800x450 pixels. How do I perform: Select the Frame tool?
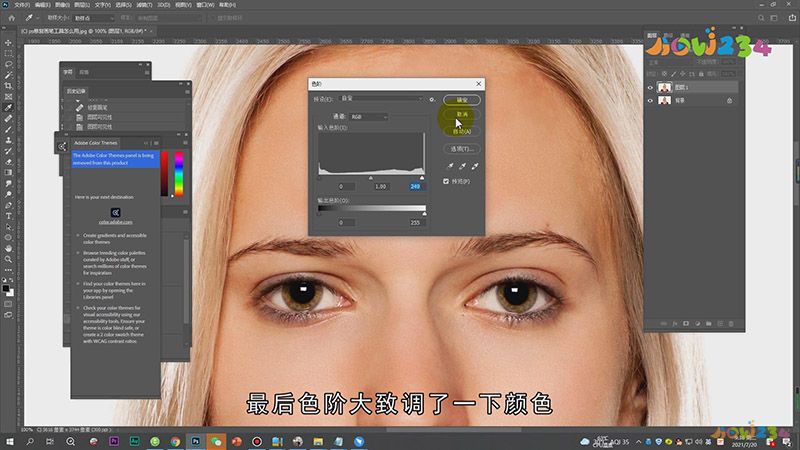pyautogui.click(x=8, y=96)
